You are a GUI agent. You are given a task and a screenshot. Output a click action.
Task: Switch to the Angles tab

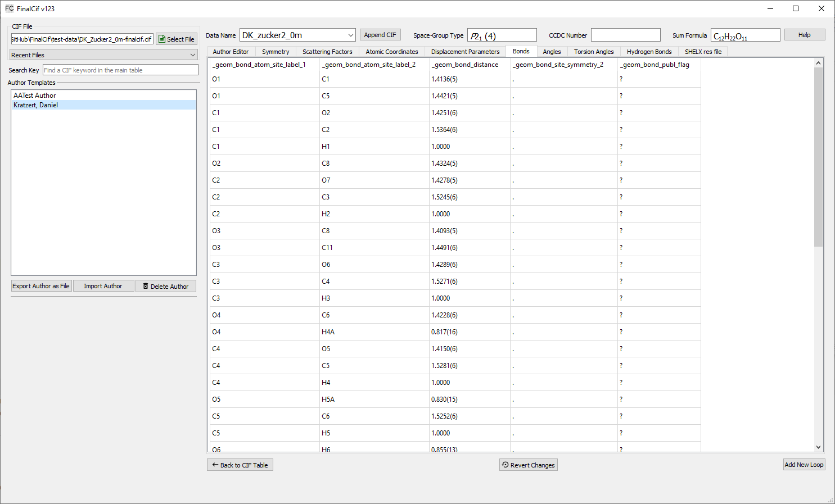click(552, 52)
